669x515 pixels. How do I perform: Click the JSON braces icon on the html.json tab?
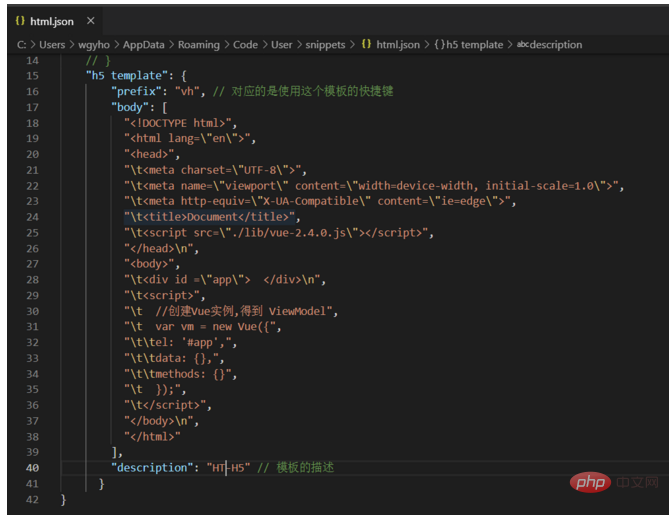pos(20,20)
